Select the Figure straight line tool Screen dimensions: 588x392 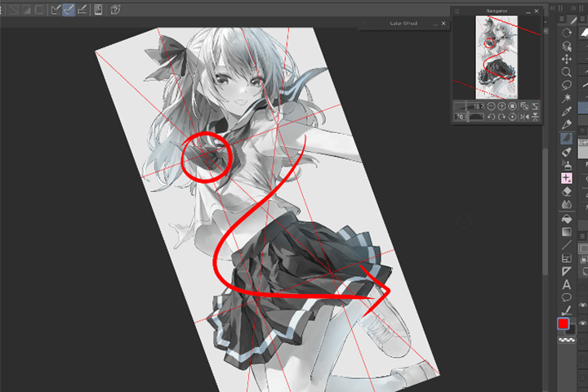[567, 245]
